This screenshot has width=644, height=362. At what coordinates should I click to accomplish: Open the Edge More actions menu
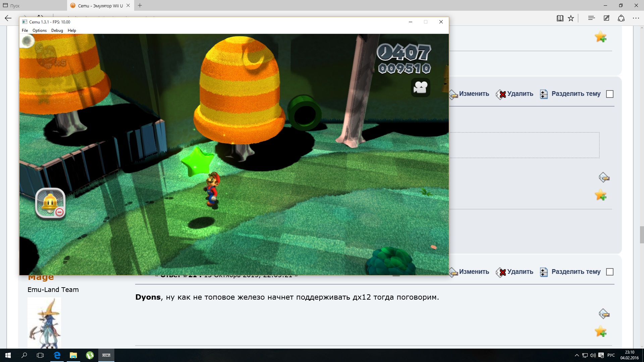click(x=636, y=18)
